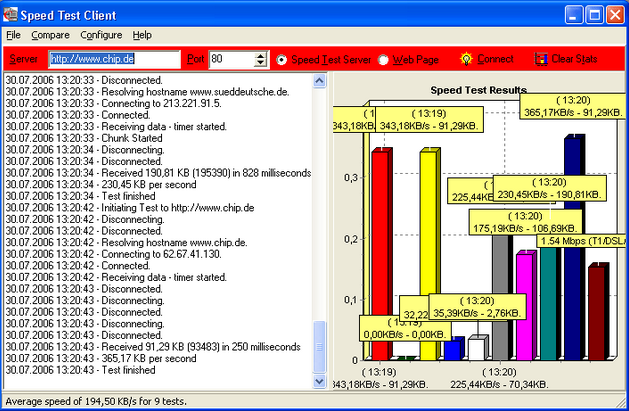
Task: Click the log scrollbar thumb
Action: pyautogui.click(x=319, y=347)
